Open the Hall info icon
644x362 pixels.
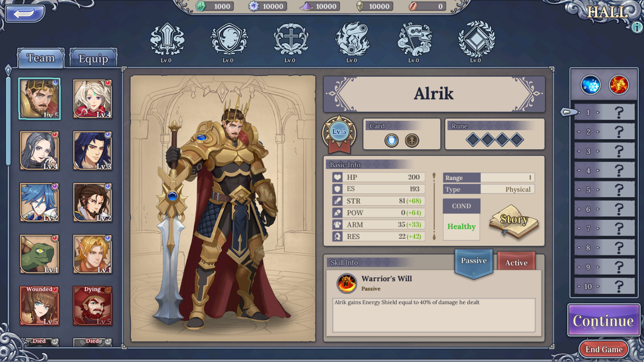coord(636,27)
